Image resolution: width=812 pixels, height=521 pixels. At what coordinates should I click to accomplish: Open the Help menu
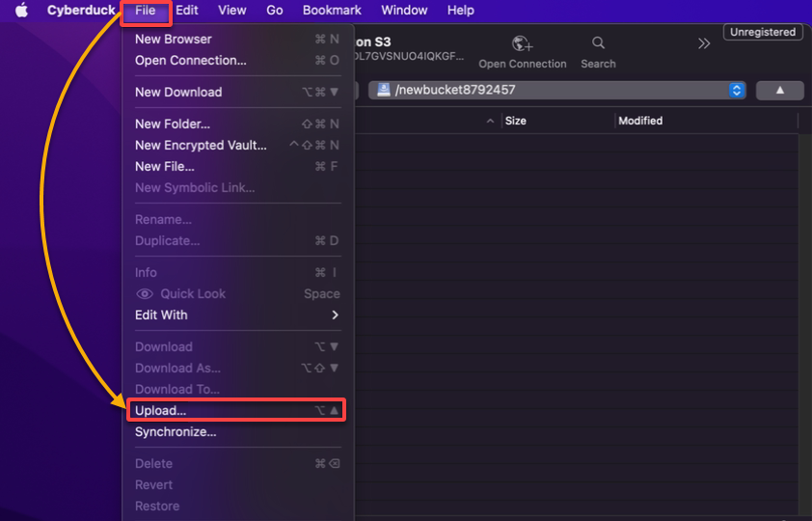pyautogui.click(x=460, y=10)
